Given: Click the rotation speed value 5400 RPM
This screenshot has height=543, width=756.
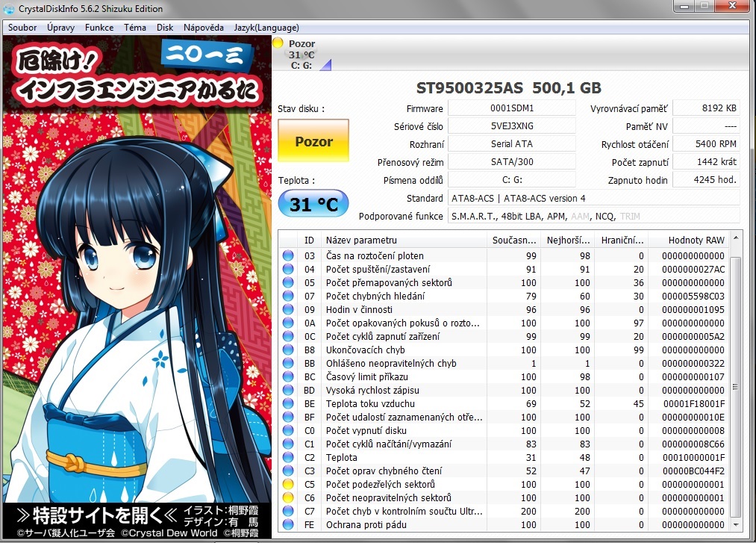Looking at the screenshot, I should pyautogui.click(x=706, y=144).
